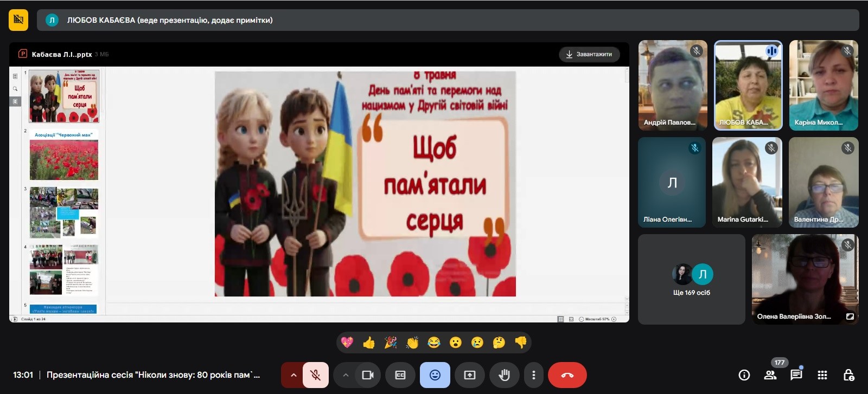Click Каріна Микол... participant video tile
The width and height of the screenshot is (868, 394).
coord(824,85)
